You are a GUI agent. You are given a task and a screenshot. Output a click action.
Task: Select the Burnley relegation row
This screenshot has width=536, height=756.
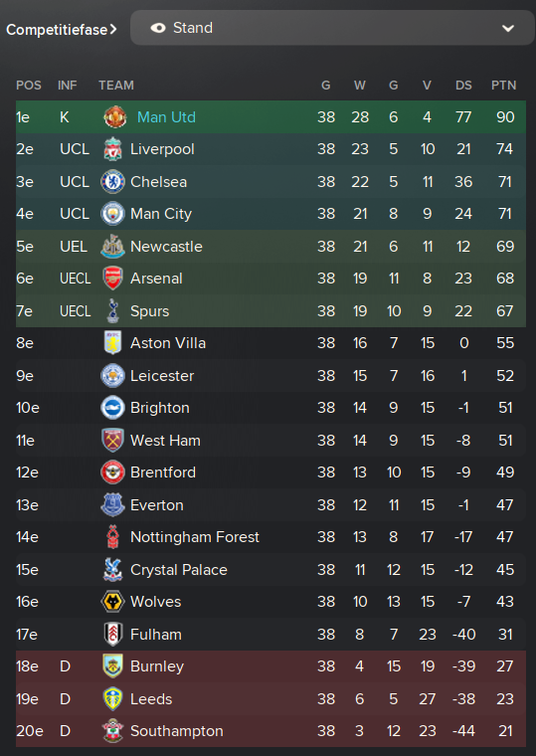(x=270, y=666)
